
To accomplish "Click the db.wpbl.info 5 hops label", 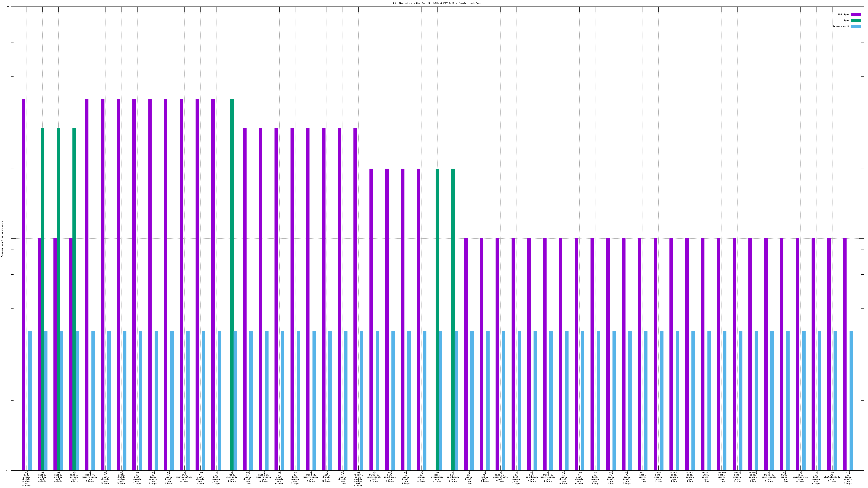I will click(484, 477).
